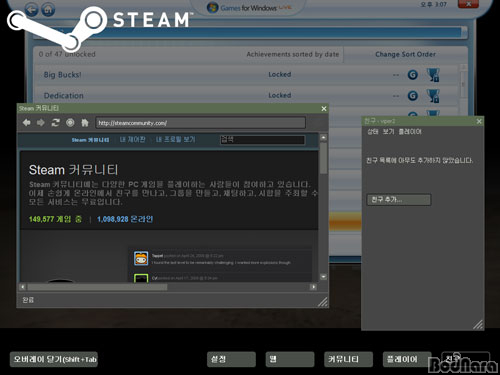Click the orange-faced user avatar in comments
500x375 pixels.
[x=141, y=258]
